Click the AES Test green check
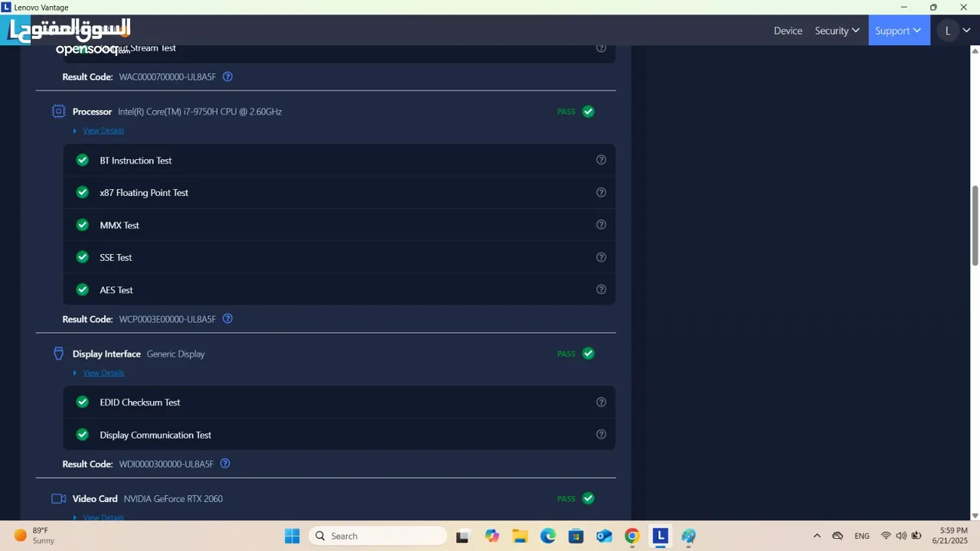980x551 pixels. [x=83, y=289]
